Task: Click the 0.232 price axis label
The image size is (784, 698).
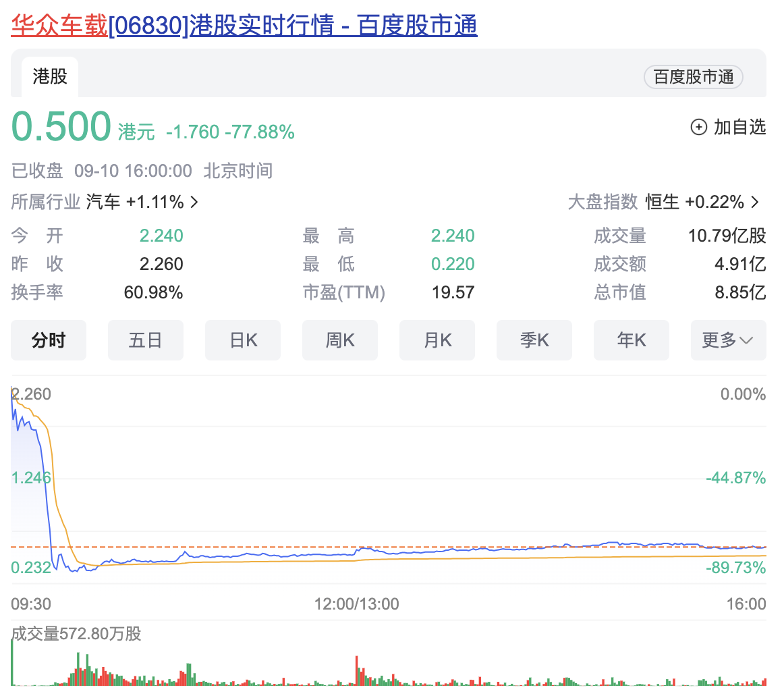Action: [x=31, y=568]
